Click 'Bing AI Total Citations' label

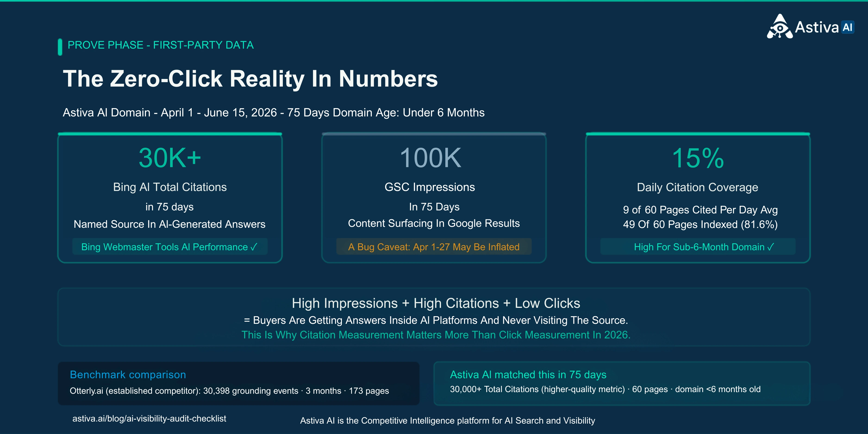(x=170, y=187)
